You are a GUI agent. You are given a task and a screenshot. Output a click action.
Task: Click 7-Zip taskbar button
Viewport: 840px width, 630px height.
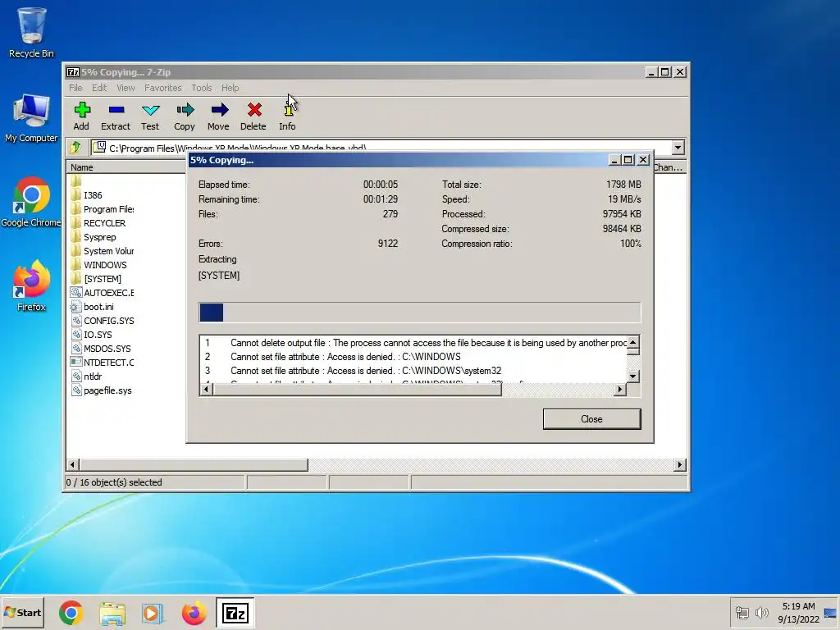pyautogui.click(x=235, y=613)
